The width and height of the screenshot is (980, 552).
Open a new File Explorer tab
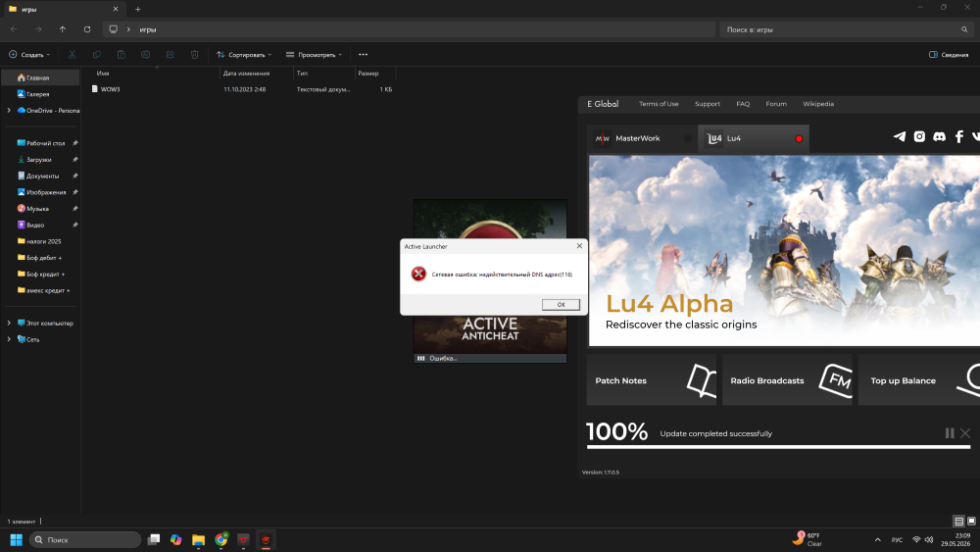pos(138,10)
